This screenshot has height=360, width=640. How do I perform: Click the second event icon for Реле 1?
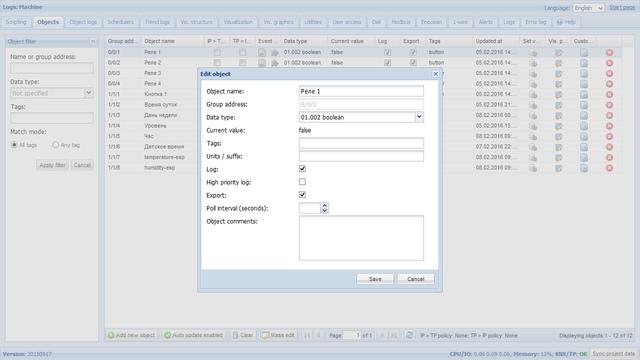(x=275, y=53)
